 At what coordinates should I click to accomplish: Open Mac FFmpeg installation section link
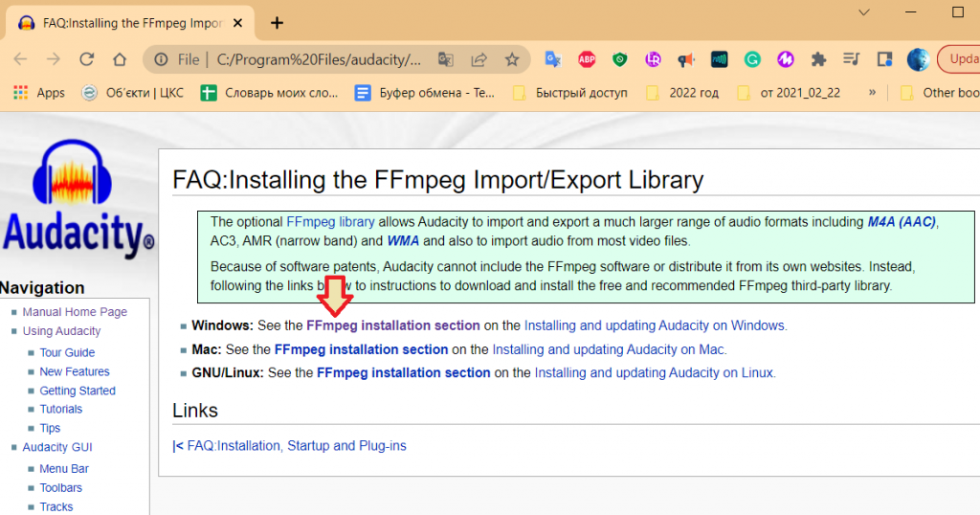coord(361,349)
